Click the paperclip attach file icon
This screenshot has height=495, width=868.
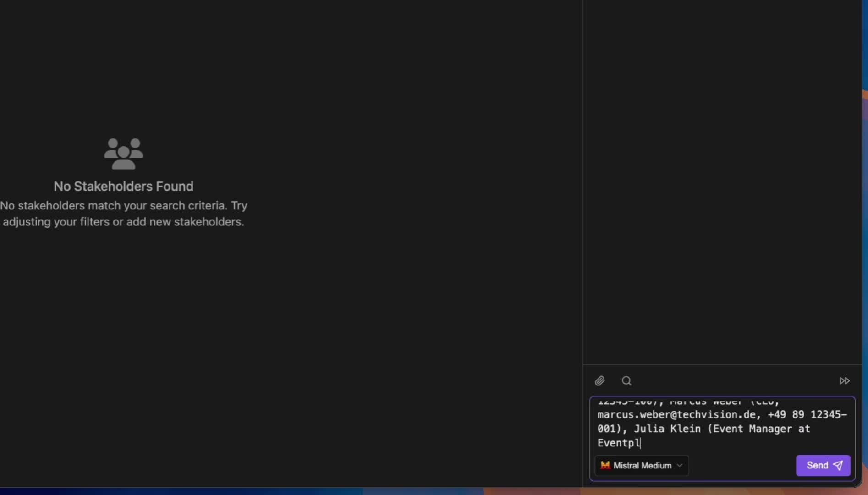tap(599, 381)
